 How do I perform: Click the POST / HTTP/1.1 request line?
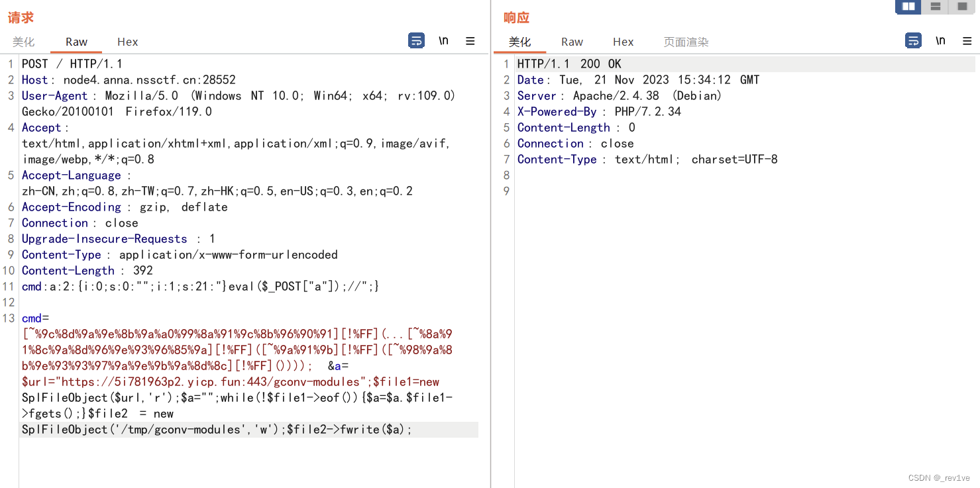72,64
